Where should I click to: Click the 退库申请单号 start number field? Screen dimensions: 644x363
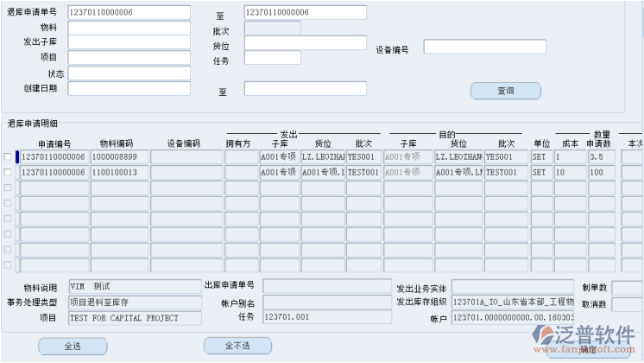point(129,12)
